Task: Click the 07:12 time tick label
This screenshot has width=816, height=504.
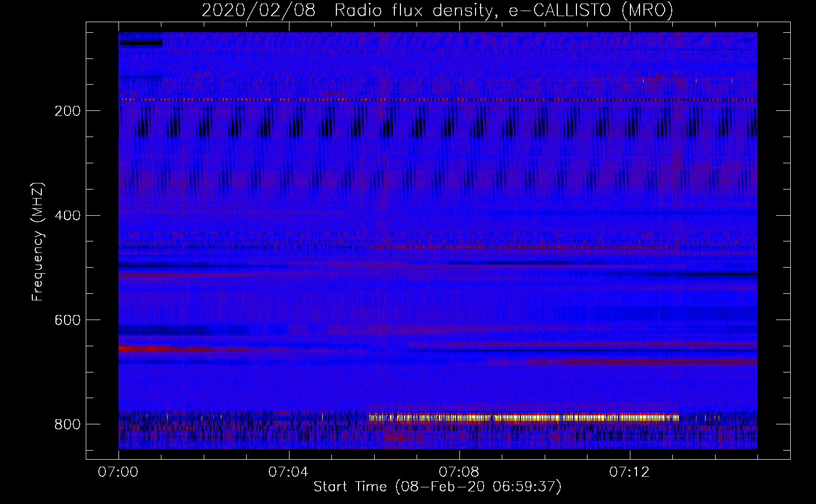Action: 629,472
